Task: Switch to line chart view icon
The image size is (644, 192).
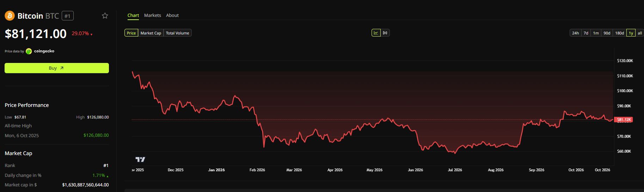Action: point(376,33)
